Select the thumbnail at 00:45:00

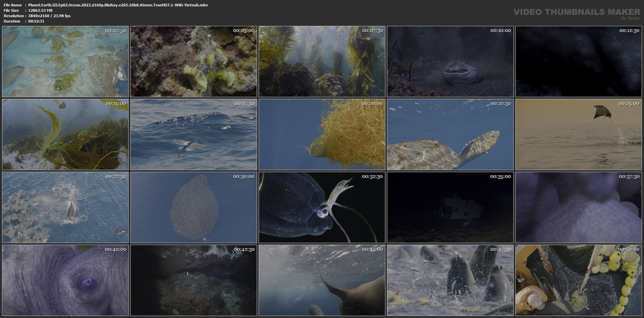point(322,280)
